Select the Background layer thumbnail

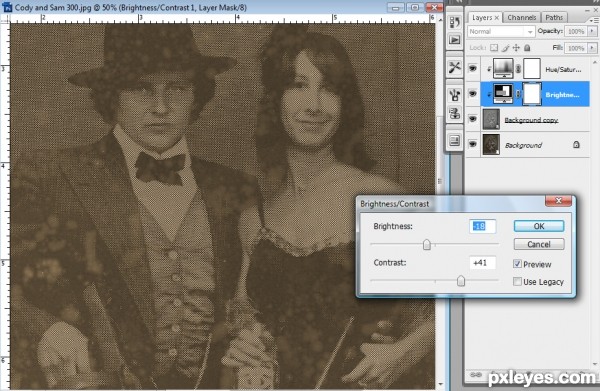491,144
